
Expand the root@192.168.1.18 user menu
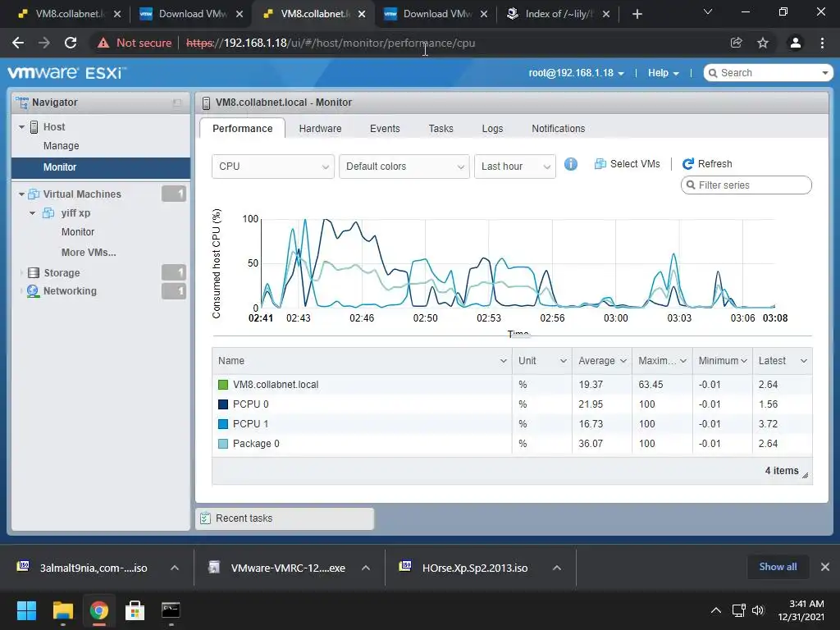click(577, 73)
